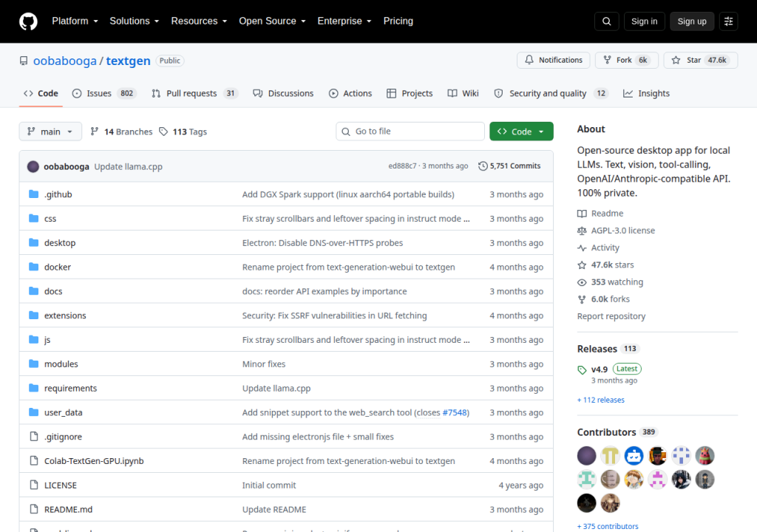Click the LICENSE file icon
The width and height of the screenshot is (757, 532).
[34, 485]
